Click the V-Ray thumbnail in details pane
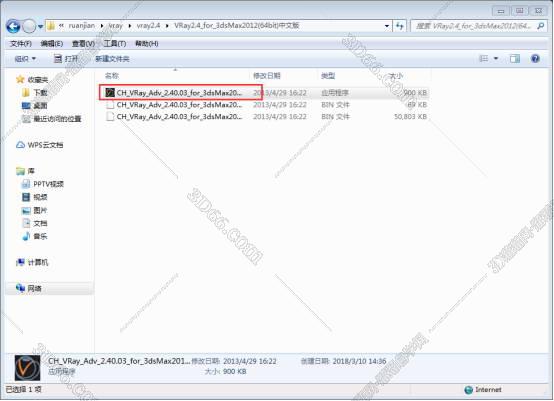The width and height of the screenshot is (554, 401). click(27, 368)
